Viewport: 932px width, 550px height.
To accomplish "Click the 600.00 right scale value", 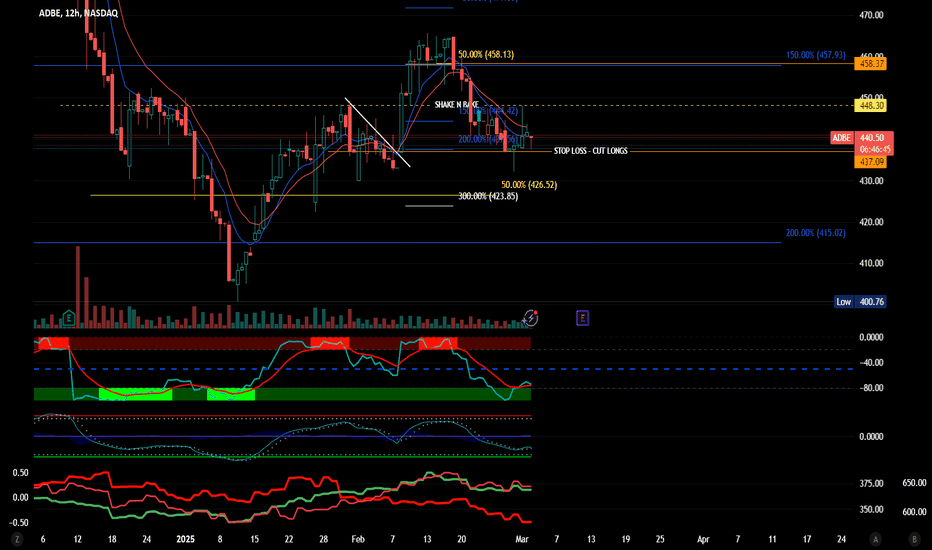I will [914, 511].
